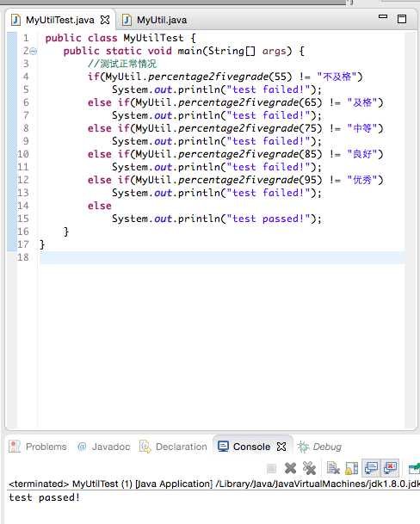The image size is (420, 524).
Task: Click the MyUtil.java file icon
Action: coord(127,20)
